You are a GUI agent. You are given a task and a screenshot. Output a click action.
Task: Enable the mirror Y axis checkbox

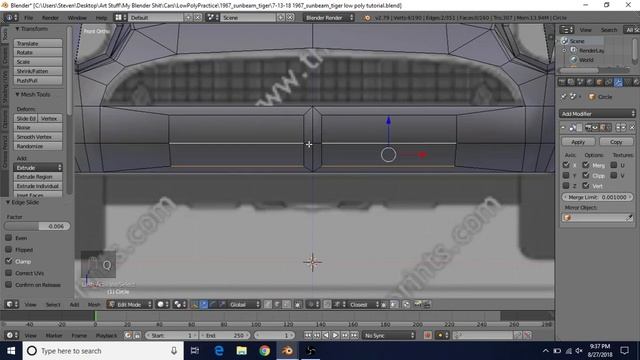566,176
